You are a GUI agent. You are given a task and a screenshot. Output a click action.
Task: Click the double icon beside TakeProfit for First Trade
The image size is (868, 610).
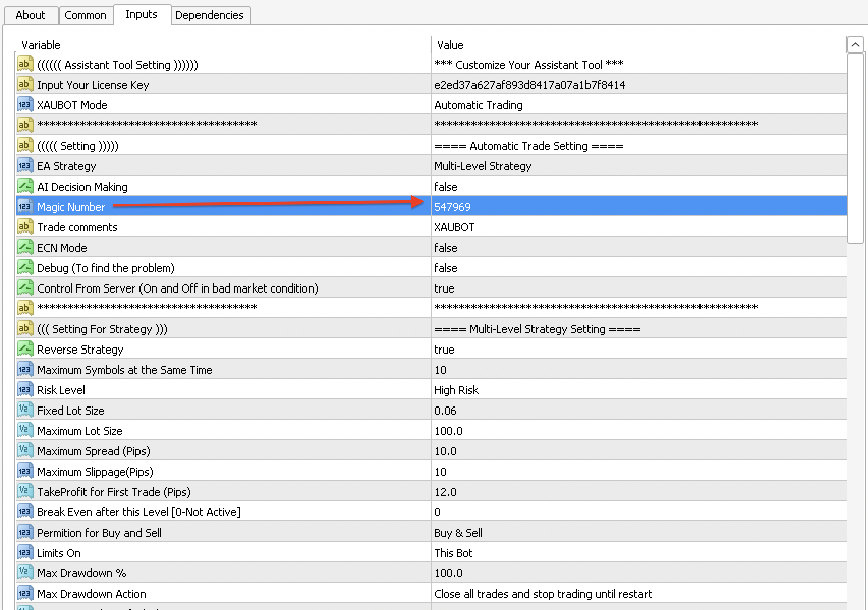25,491
